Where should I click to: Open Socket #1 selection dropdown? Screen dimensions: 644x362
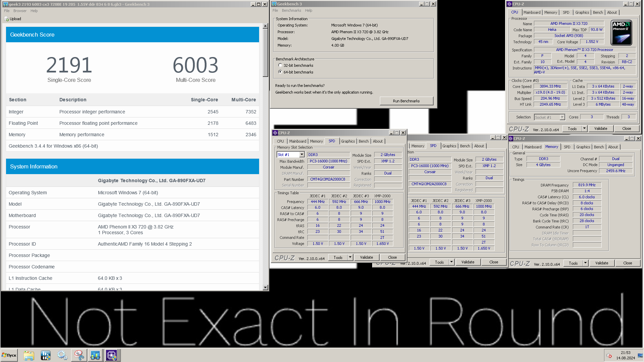(562, 117)
